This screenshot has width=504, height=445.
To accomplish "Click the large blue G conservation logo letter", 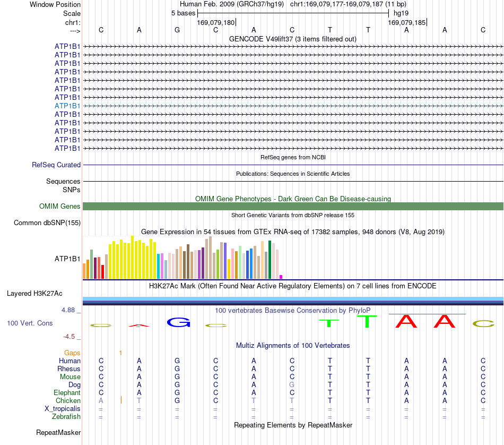I will tap(178, 322).
